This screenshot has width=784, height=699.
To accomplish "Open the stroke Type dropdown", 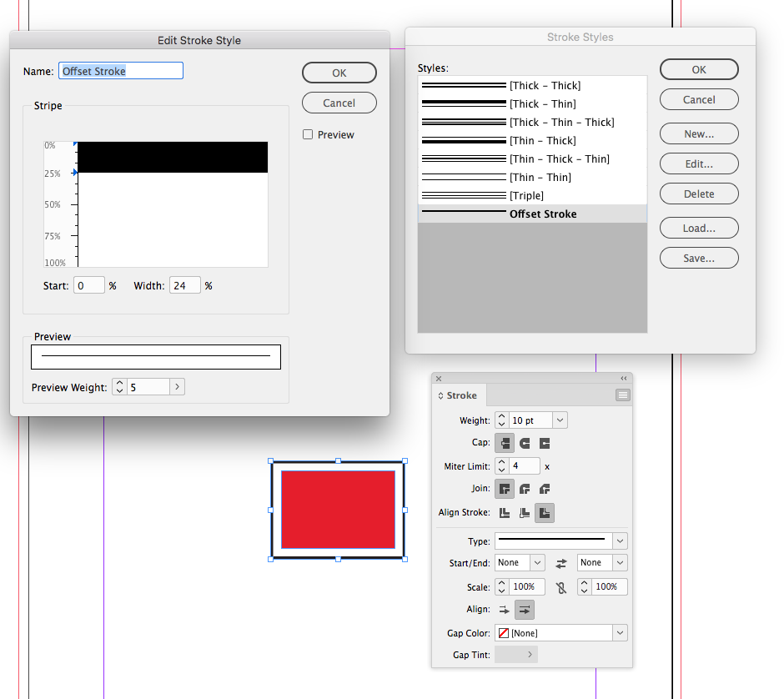I will coord(618,541).
